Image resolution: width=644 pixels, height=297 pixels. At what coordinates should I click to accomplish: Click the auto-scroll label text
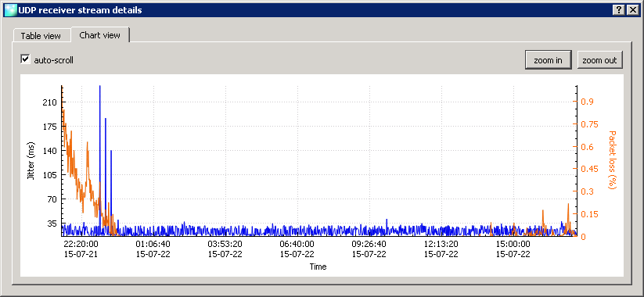click(x=53, y=60)
